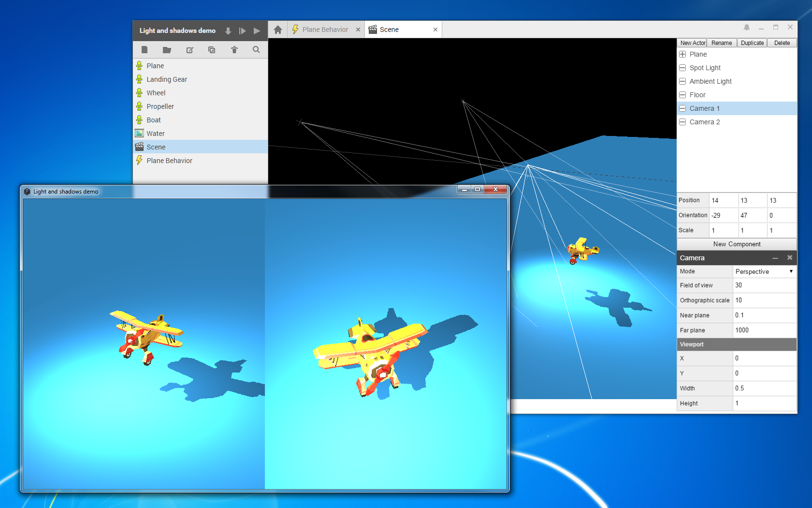Image resolution: width=812 pixels, height=508 pixels.
Task: Select the Propeller asset in the list
Action: [x=200, y=106]
